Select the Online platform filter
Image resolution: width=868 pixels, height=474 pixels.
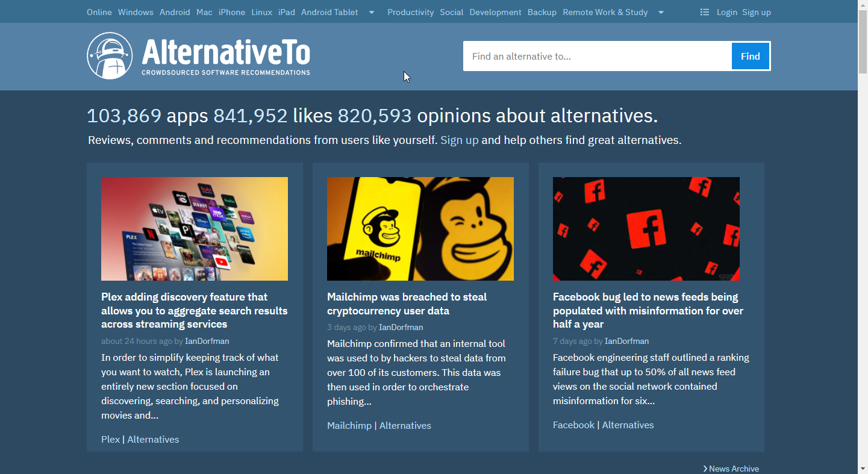point(99,12)
